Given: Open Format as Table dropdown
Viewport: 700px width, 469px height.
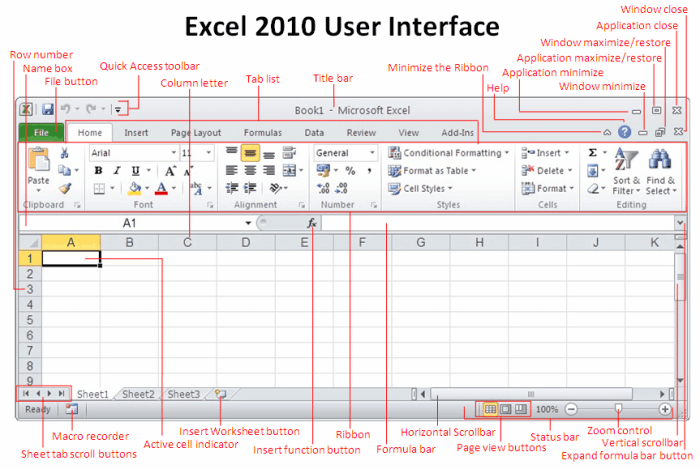Looking at the screenshot, I should [x=432, y=171].
